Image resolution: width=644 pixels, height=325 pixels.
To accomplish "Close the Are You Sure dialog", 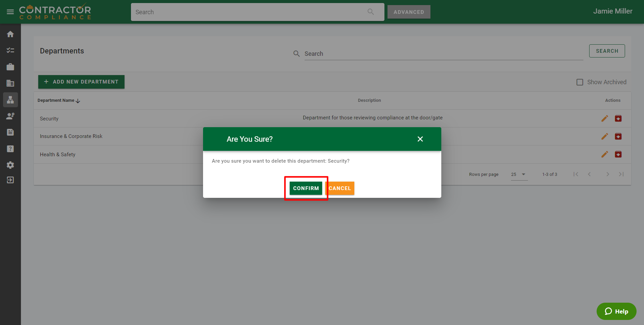I will [420, 139].
